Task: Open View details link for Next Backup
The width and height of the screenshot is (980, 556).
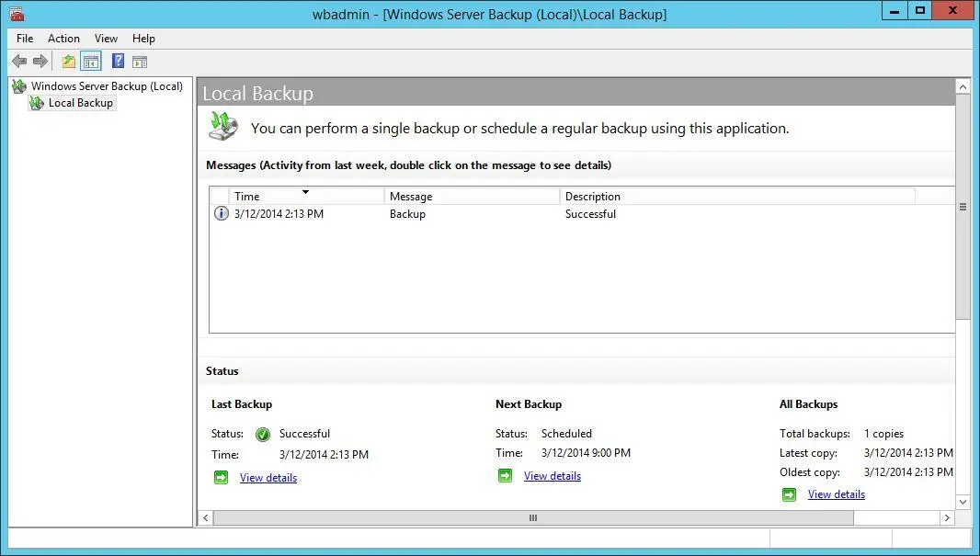Action: [x=553, y=475]
